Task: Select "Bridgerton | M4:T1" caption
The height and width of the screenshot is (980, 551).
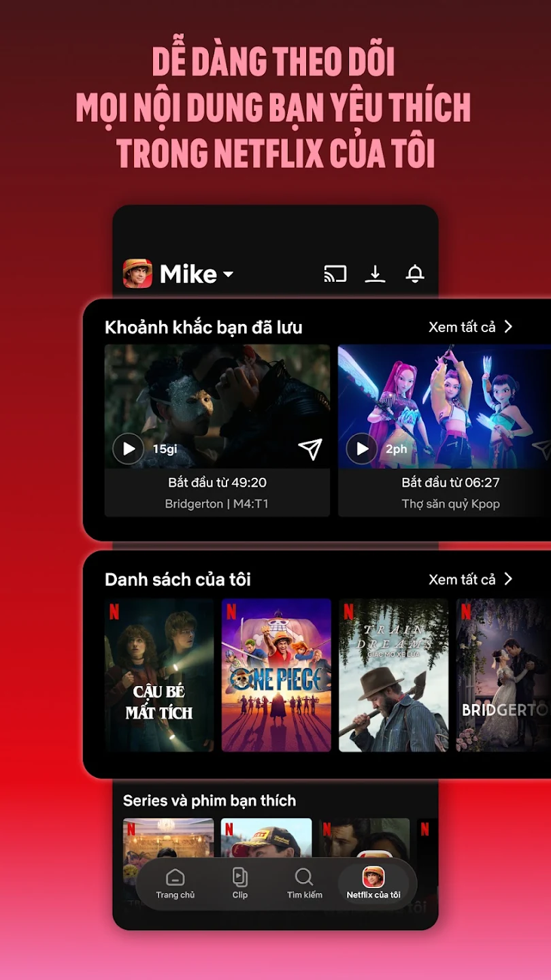Action: click(x=217, y=504)
